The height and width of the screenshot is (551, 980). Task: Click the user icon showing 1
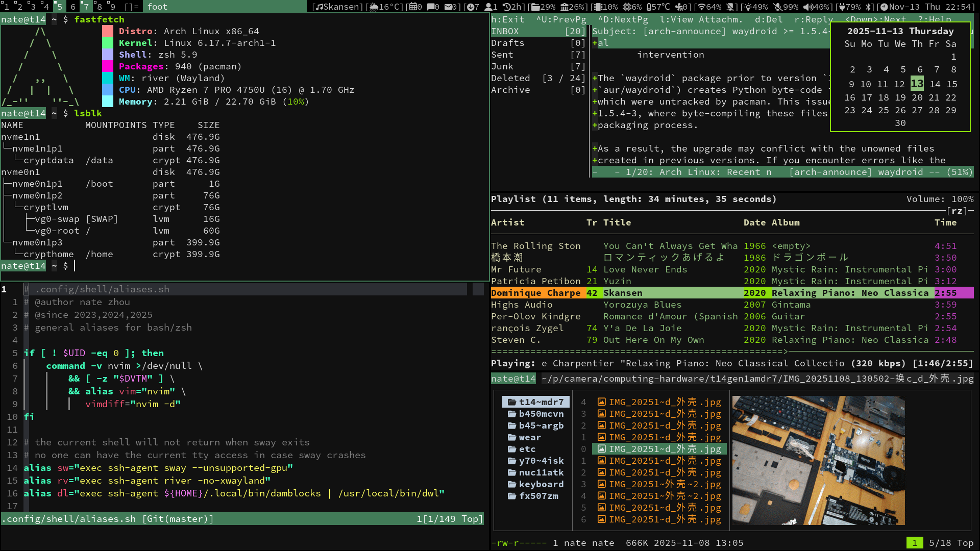click(487, 7)
